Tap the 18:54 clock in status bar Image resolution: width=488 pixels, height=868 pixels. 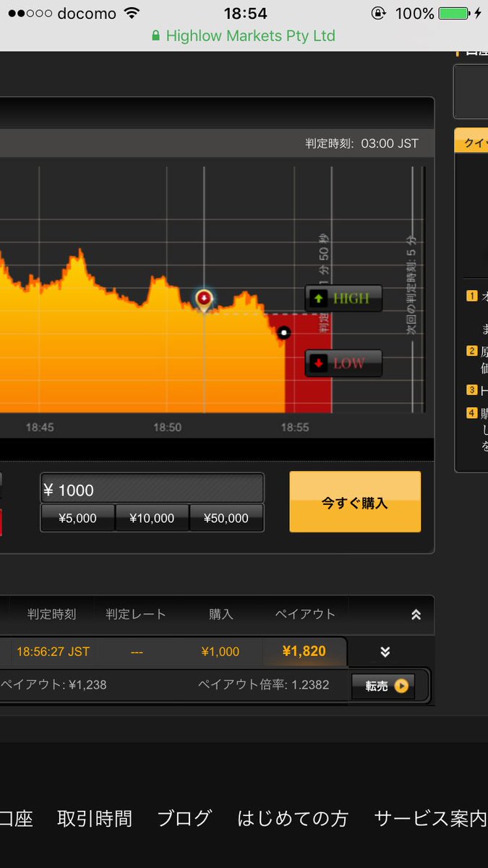[x=245, y=13]
